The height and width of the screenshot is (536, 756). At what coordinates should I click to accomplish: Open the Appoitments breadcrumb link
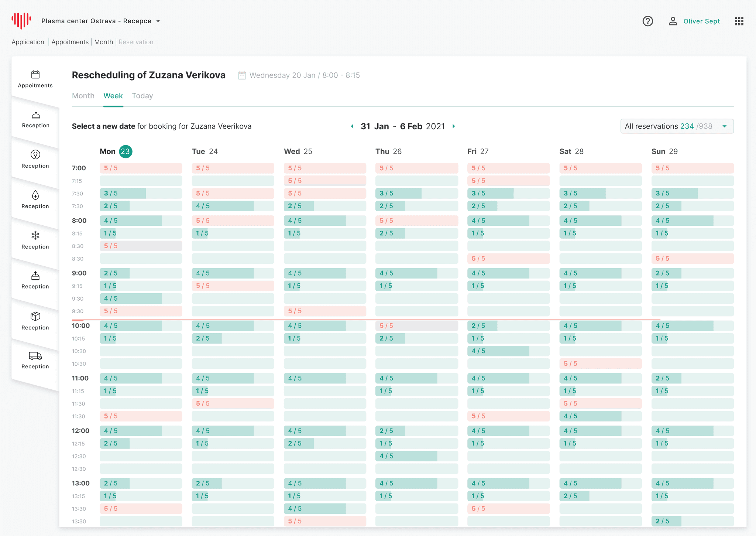coord(70,42)
